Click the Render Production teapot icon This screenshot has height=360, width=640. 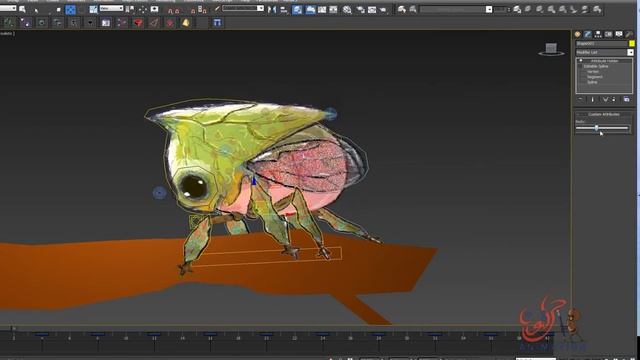383,9
